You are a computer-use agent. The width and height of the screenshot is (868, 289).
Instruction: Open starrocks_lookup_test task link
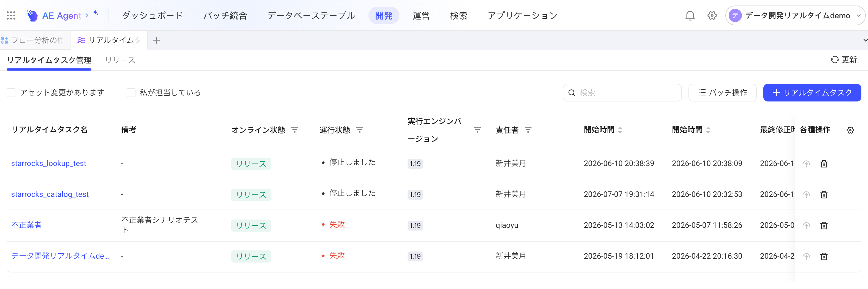(48, 164)
